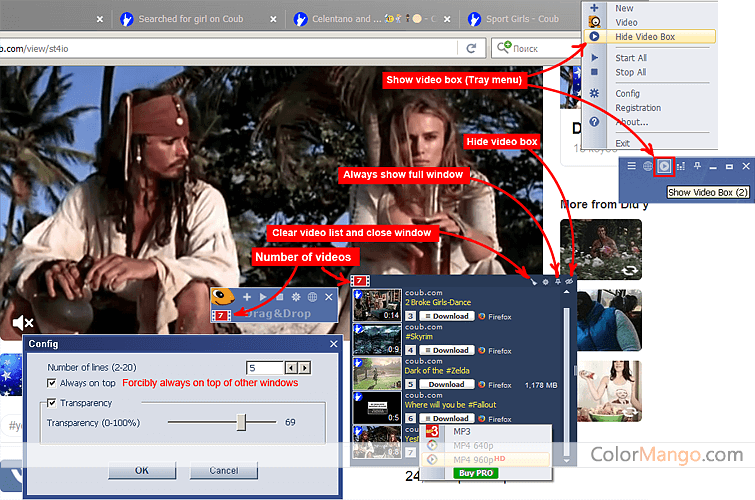Click the video count badge in Drag&Drop widget

(221, 316)
